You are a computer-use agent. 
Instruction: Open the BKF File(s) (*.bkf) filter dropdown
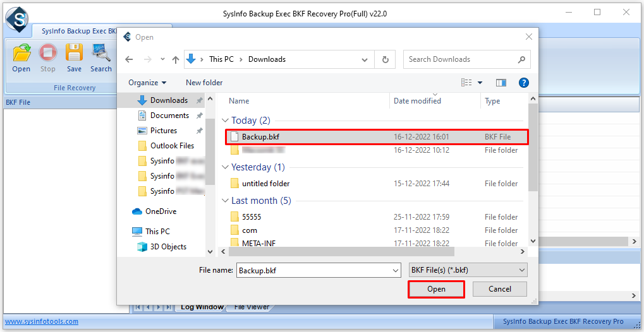point(469,270)
